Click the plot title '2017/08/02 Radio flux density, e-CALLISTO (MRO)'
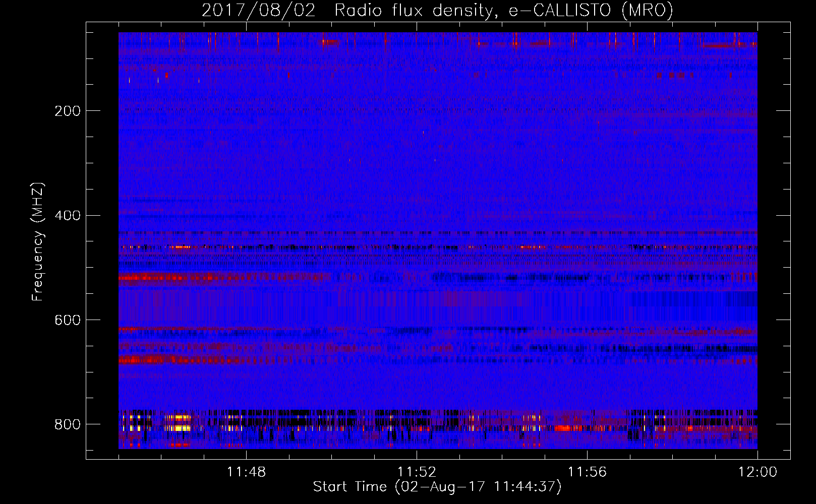The image size is (816, 504). tap(437, 10)
